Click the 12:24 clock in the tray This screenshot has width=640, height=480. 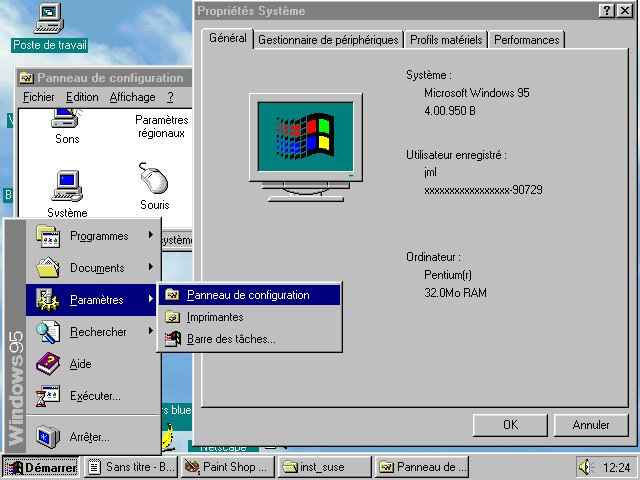point(616,467)
